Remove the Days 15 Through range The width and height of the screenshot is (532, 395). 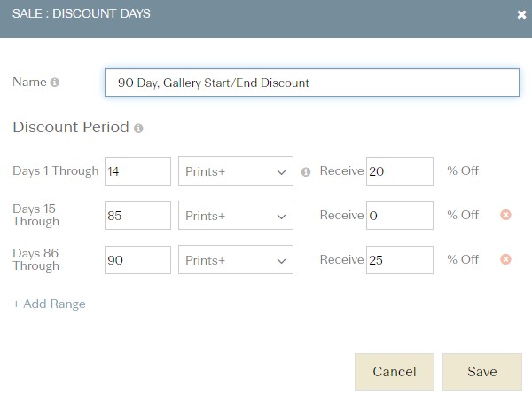(x=505, y=215)
